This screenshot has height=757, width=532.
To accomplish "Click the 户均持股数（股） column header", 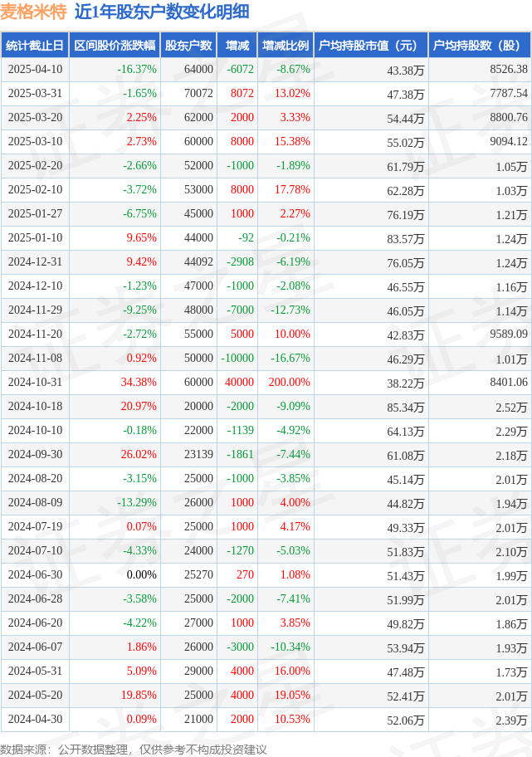I will 480,46.
